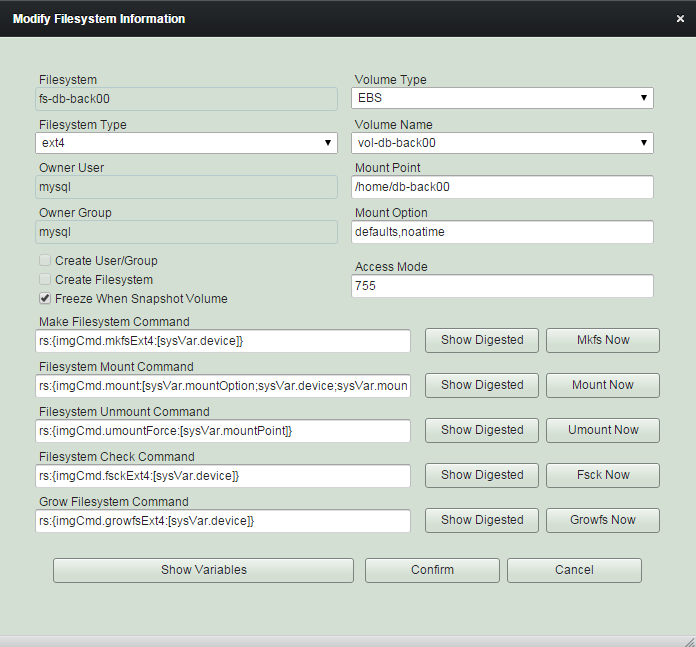Open the Filesystem Type dropdown
This screenshot has width=696, height=647.
186,143
